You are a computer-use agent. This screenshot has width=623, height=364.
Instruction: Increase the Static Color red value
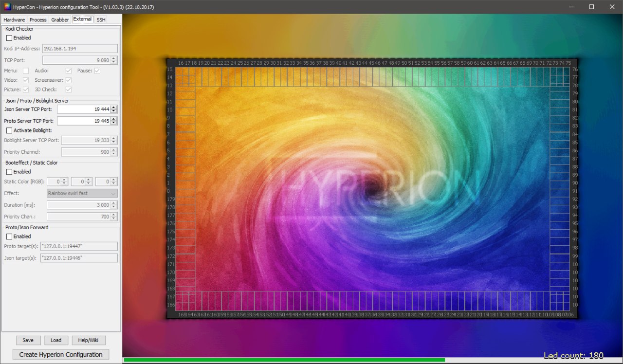[64, 180]
